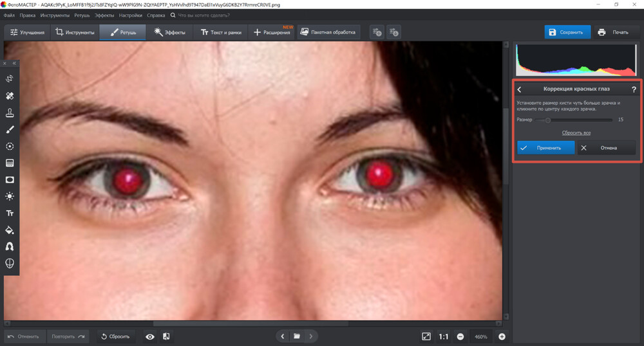Open the Файл menu
Screen dimensions: 644x346
pos(9,15)
